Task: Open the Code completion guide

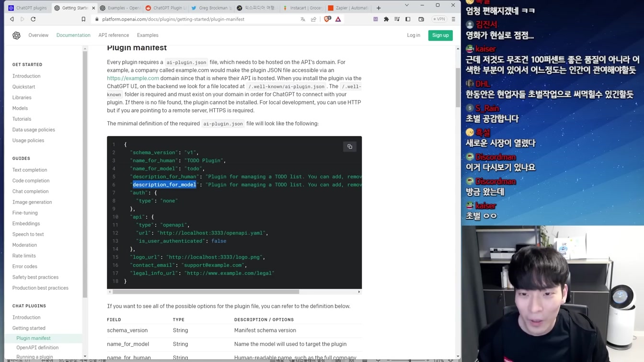Action: coord(31,181)
